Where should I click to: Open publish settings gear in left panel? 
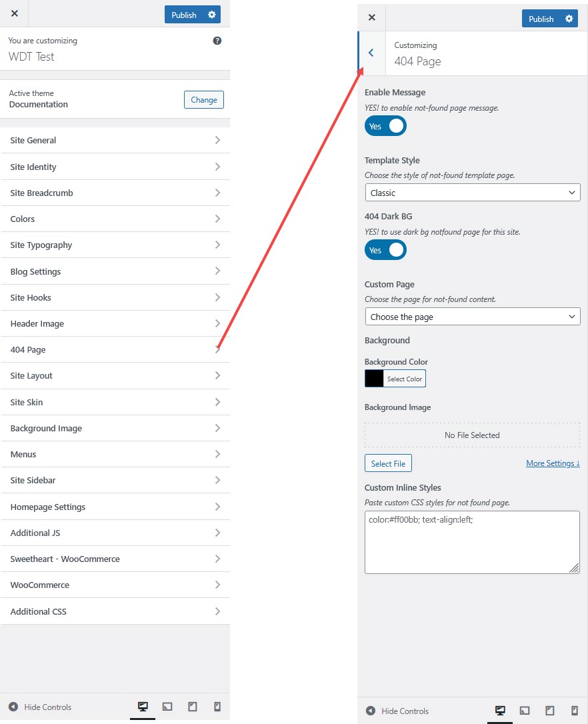[x=212, y=15]
